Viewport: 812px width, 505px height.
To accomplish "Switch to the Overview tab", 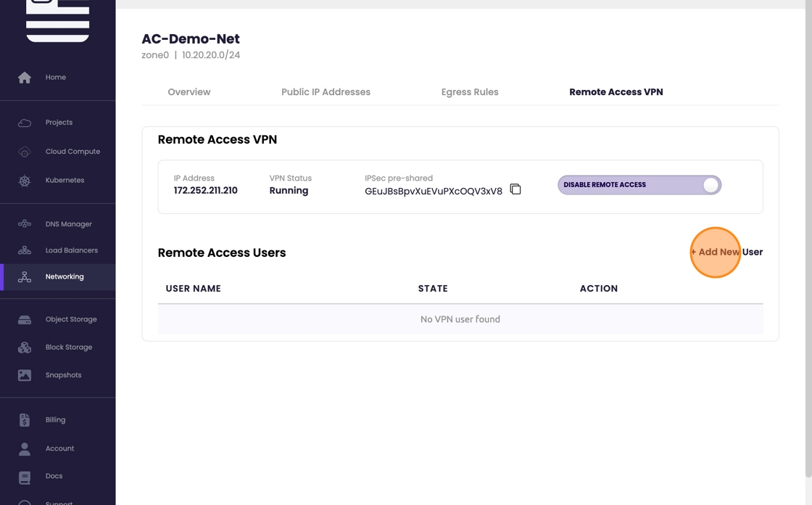I will coord(189,92).
